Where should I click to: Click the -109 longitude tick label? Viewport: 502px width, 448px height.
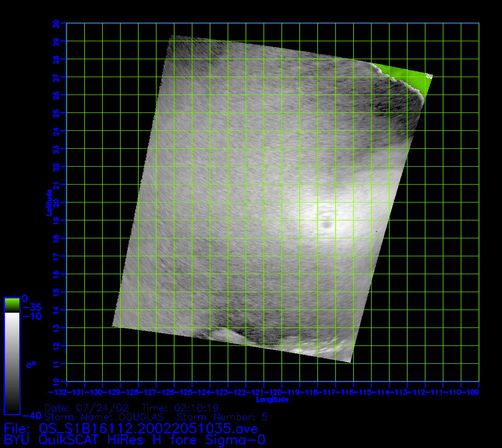478,392
